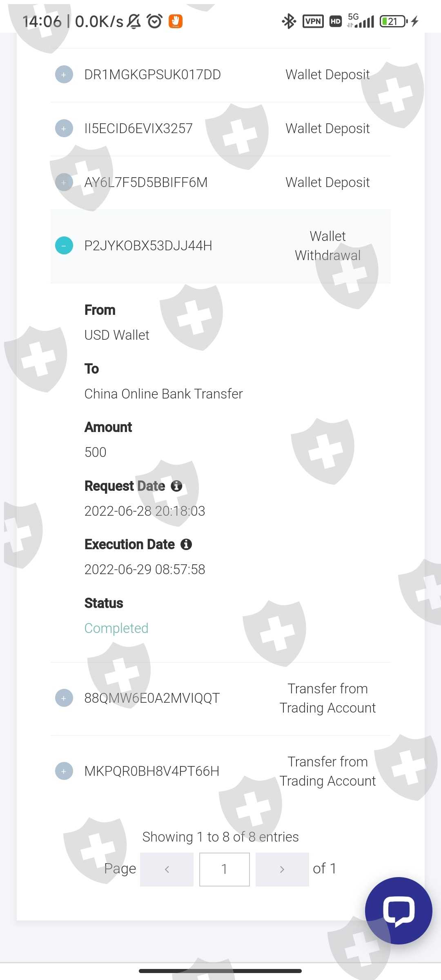The image size is (441, 980).
Task: Expand row AY6L7F5D5BBIFF6M details
Action: pyautogui.click(x=64, y=182)
